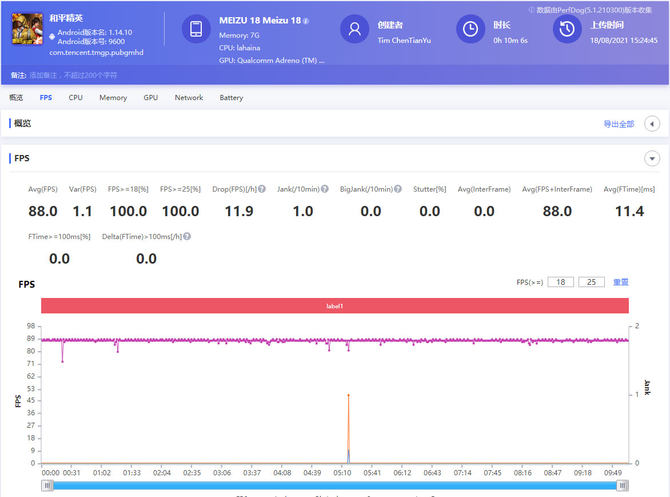Open help icon beside BigJank(/10min)
This screenshot has width=670, height=497.
coord(398,189)
